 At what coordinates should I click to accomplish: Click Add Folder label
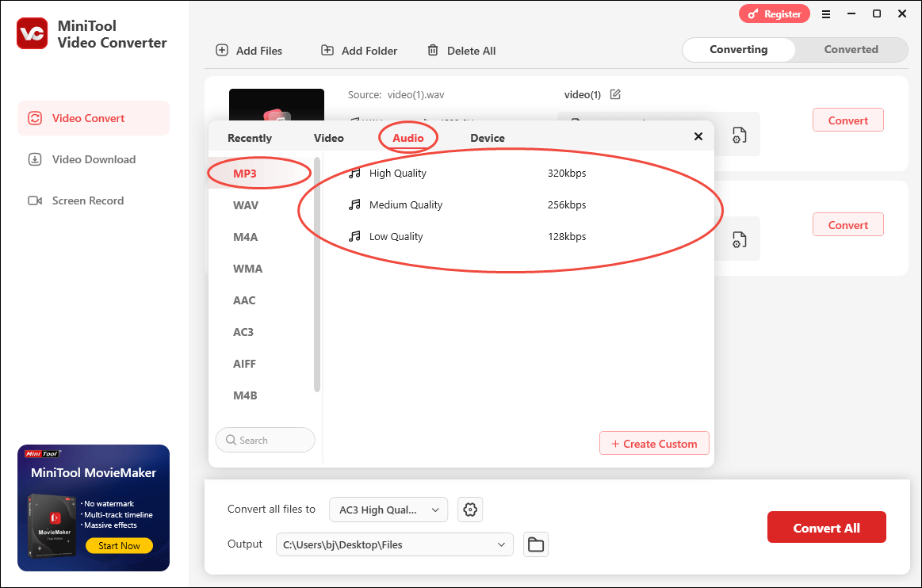tap(369, 51)
